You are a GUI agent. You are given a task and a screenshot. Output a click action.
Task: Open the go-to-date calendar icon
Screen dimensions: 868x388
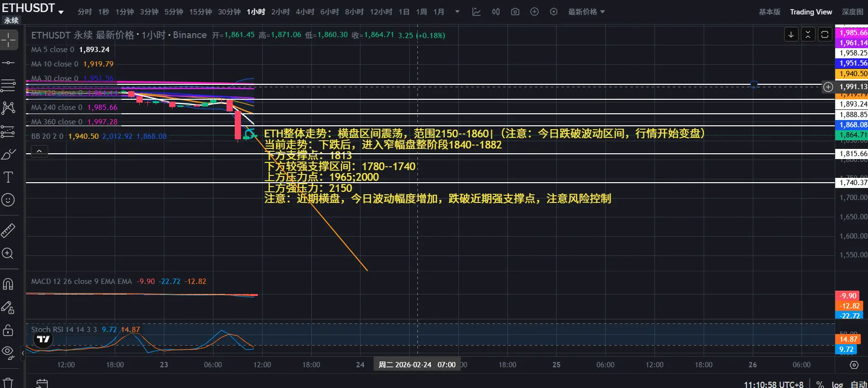42,383
